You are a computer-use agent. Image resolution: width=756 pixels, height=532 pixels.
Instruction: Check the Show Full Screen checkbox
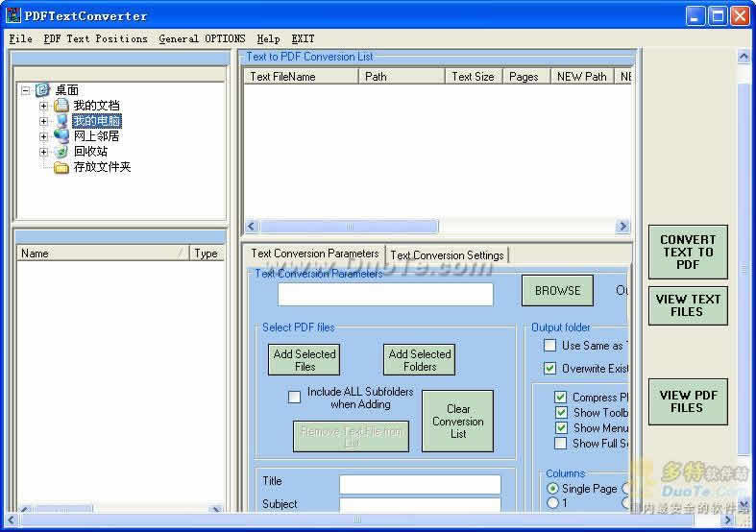pyautogui.click(x=560, y=444)
